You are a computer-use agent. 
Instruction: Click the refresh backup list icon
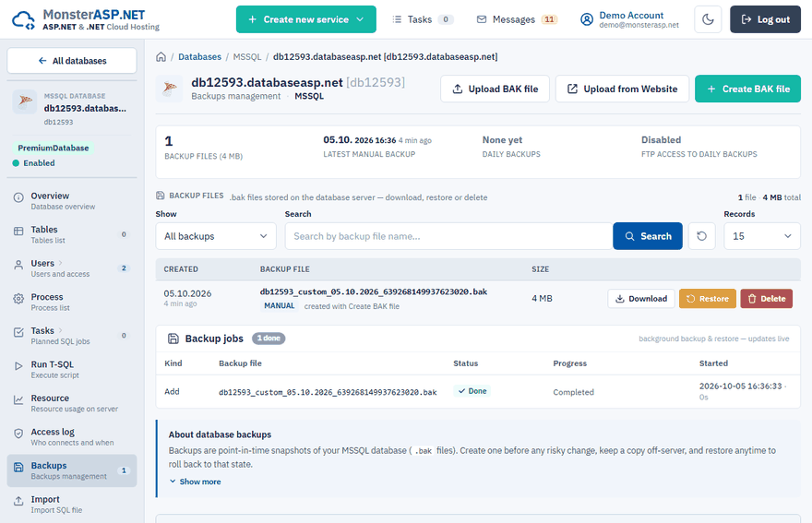pyautogui.click(x=701, y=236)
